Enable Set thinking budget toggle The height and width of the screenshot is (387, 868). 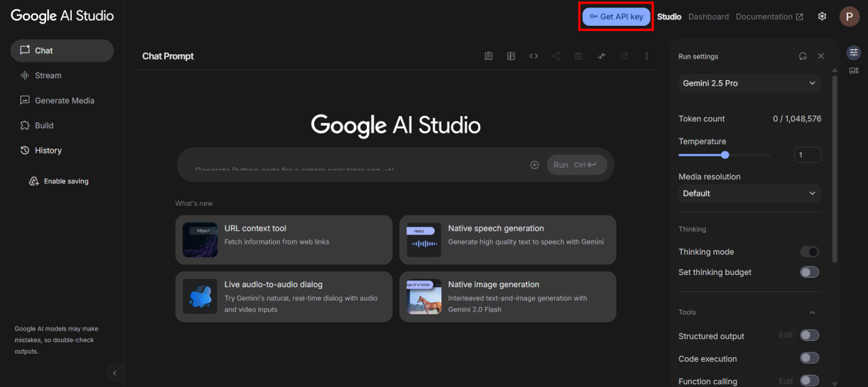pyautogui.click(x=809, y=272)
